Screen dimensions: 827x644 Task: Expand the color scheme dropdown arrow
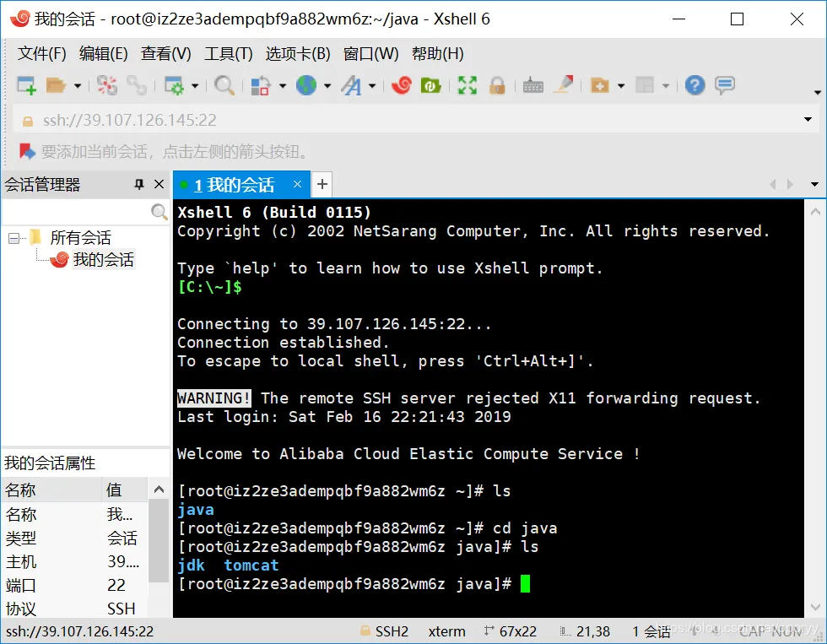[x=283, y=85]
